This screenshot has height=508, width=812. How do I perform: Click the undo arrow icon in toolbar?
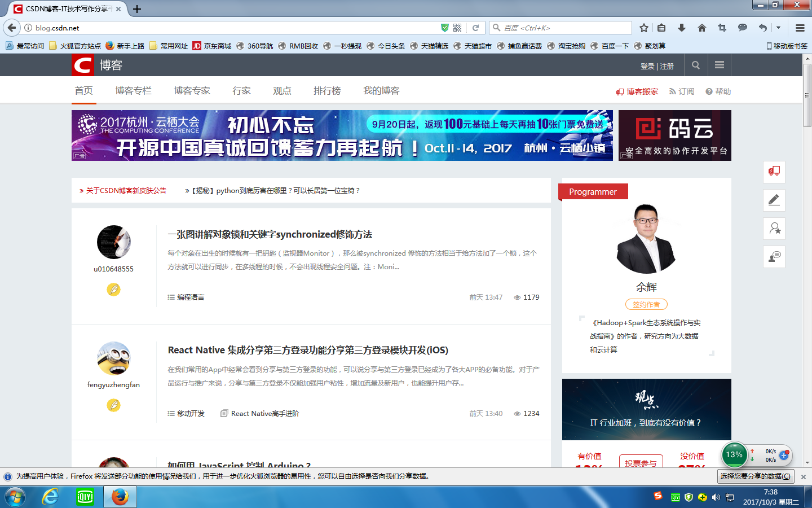pos(763,28)
